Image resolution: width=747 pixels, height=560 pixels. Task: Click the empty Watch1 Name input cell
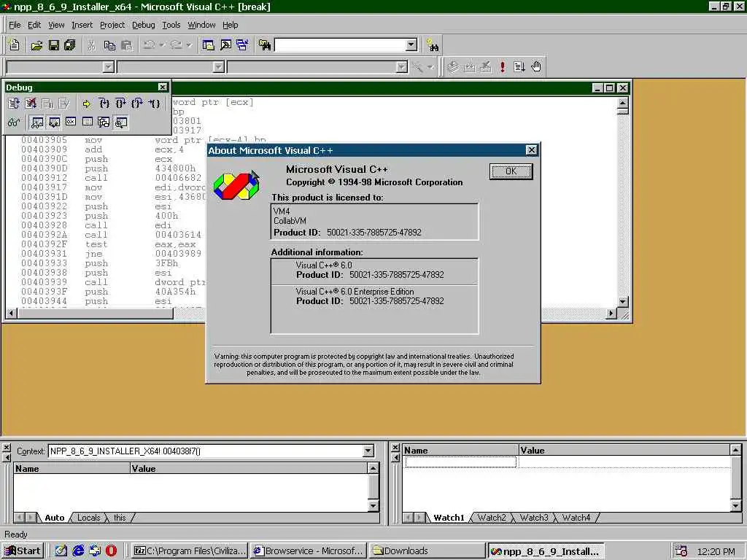click(460, 462)
